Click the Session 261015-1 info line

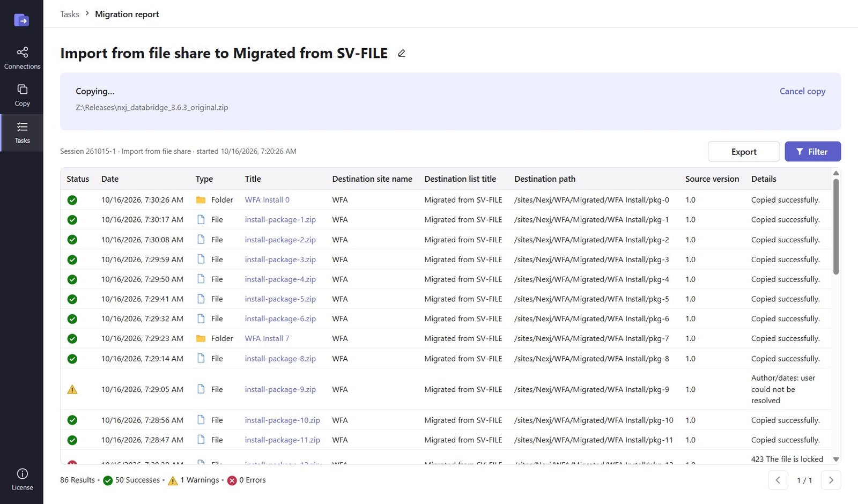pos(178,152)
